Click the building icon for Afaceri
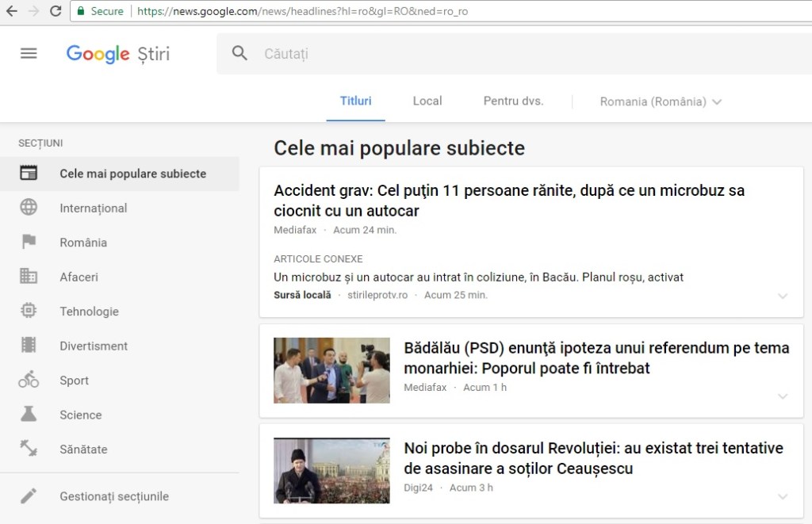The width and height of the screenshot is (812, 524). tap(29, 277)
